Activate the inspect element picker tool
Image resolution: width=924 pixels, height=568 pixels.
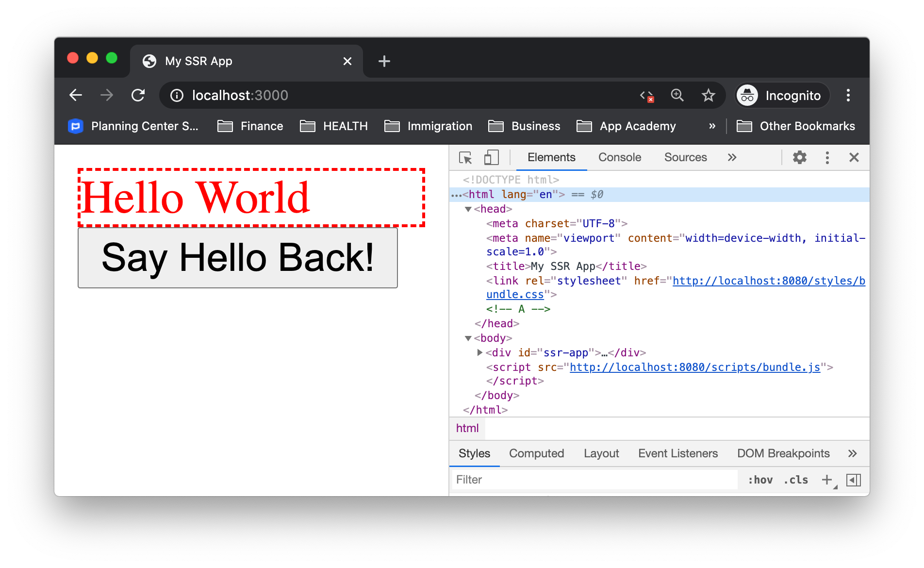coord(465,157)
